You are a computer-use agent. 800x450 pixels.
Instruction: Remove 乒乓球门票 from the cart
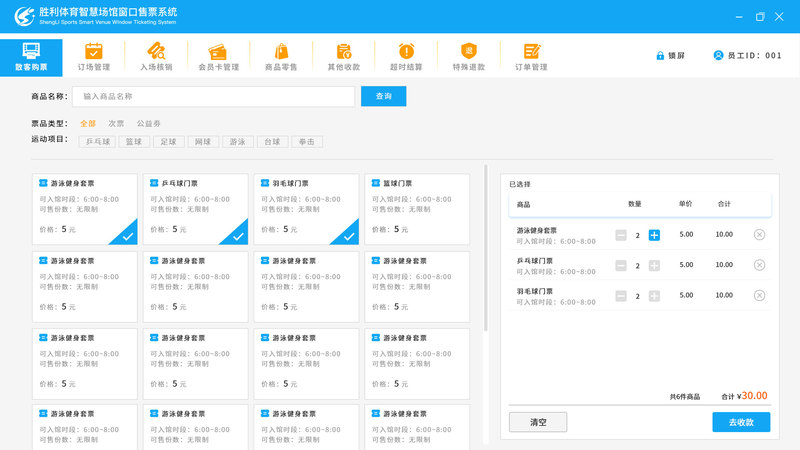coord(759,265)
